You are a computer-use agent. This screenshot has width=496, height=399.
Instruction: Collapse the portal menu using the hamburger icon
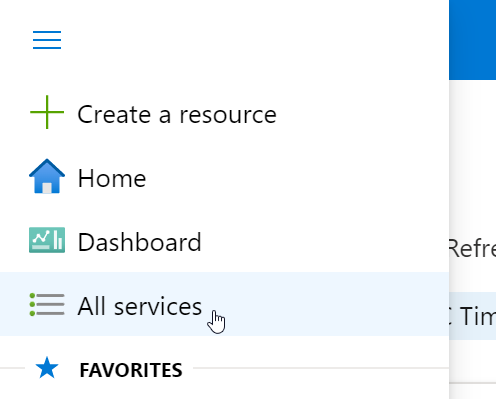pos(47,40)
